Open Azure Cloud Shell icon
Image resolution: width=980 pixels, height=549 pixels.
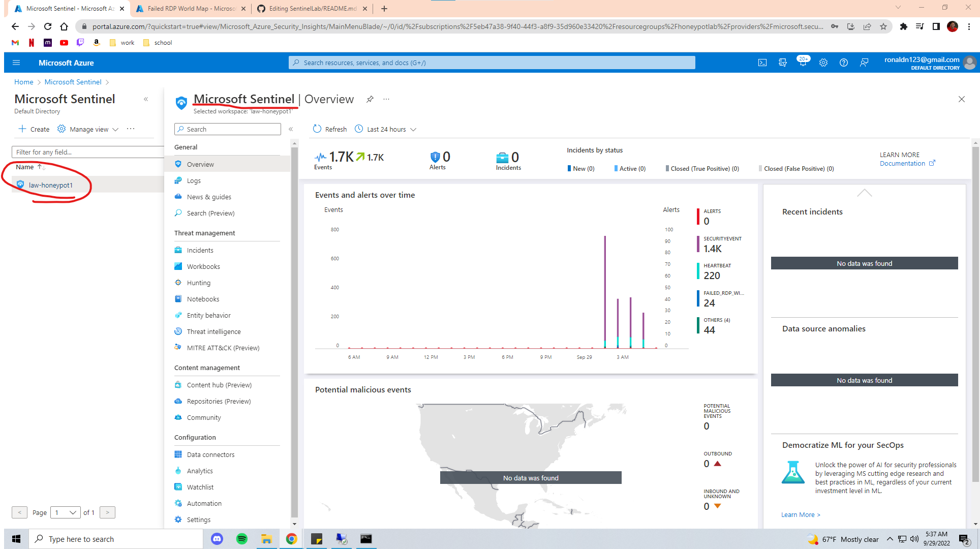point(762,63)
